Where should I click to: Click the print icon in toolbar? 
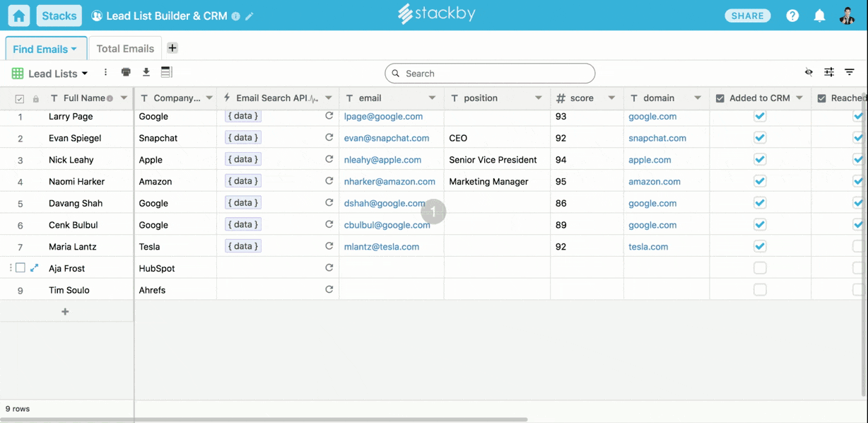point(126,72)
